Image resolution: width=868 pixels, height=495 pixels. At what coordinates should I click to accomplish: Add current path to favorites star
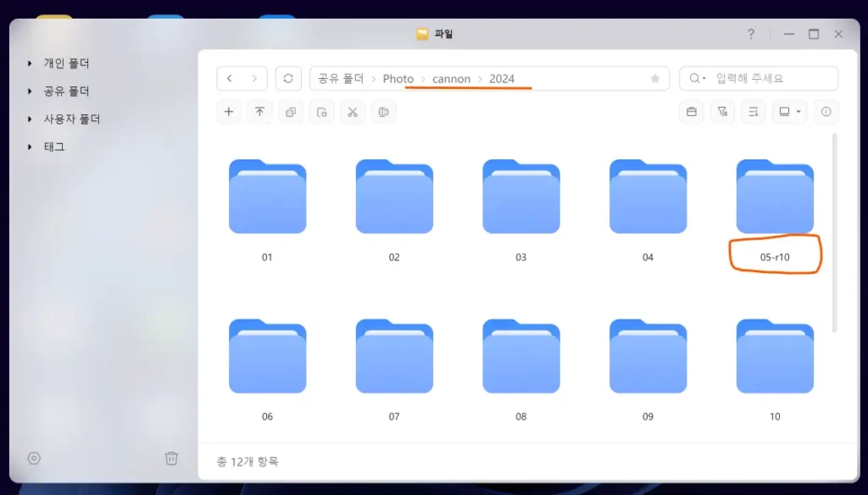tap(655, 79)
